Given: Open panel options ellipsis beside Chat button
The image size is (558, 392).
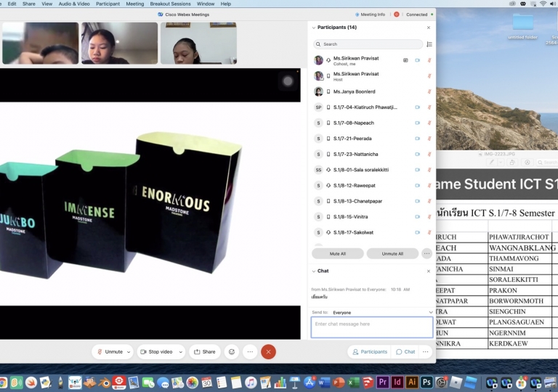Looking at the screenshot, I should pos(426,352).
